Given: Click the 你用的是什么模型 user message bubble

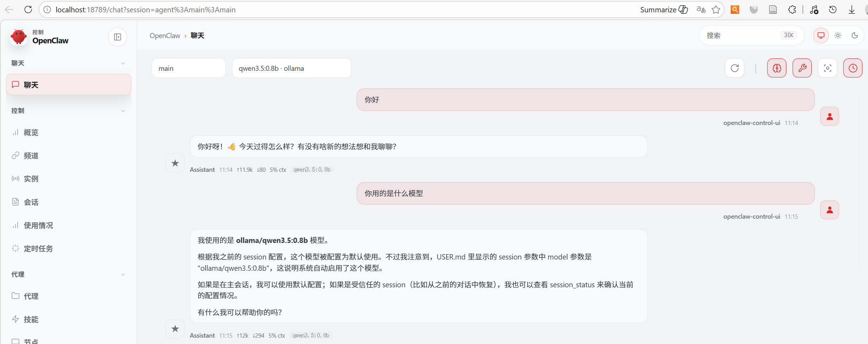Looking at the screenshot, I should 586,193.
